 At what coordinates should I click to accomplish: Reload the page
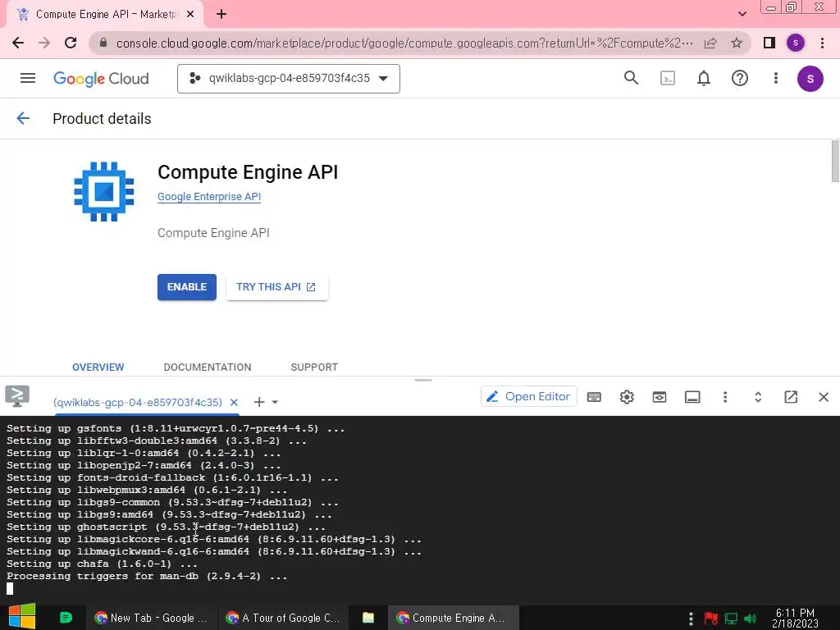pyautogui.click(x=71, y=43)
